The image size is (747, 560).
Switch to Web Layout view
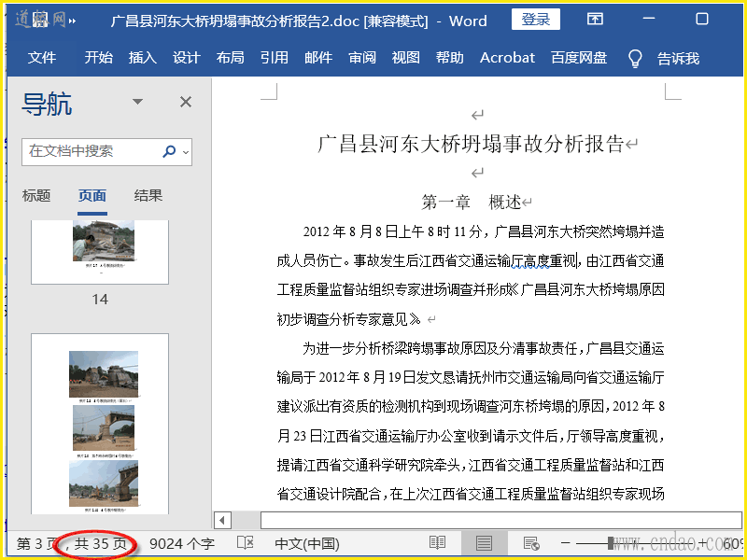[531, 543]
